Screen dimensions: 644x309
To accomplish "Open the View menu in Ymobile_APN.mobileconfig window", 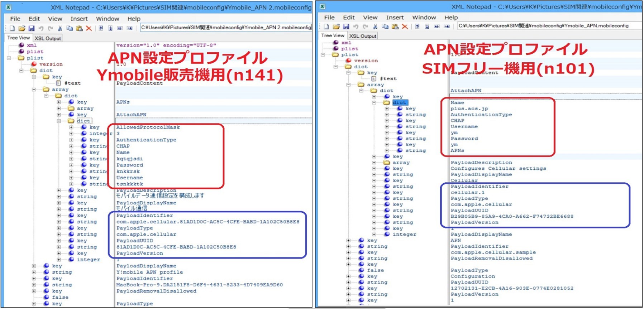I will coord(370,17).
